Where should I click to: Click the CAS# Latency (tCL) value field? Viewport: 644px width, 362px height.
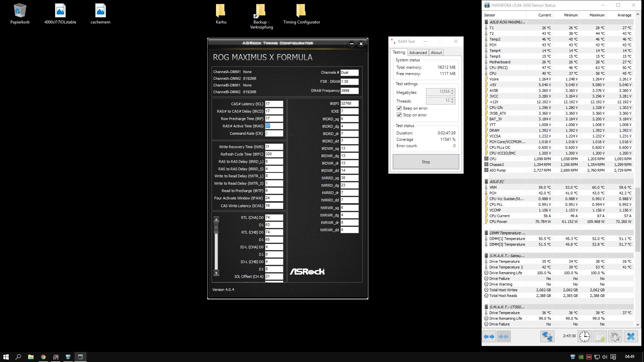pos(274,104)
